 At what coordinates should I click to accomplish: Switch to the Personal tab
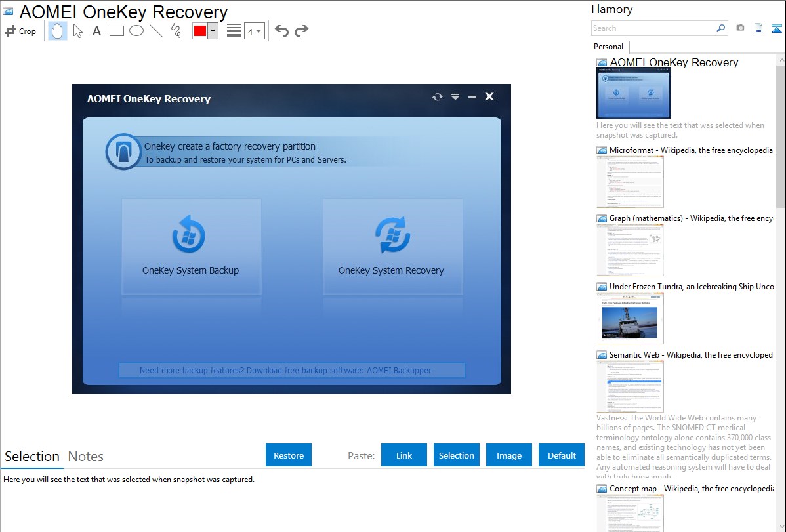click(609, 47)
